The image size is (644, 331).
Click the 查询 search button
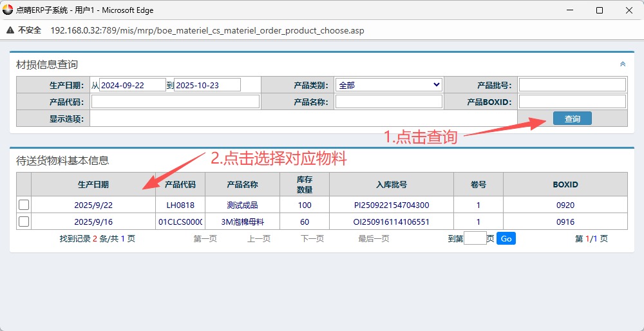coord(572,118)
